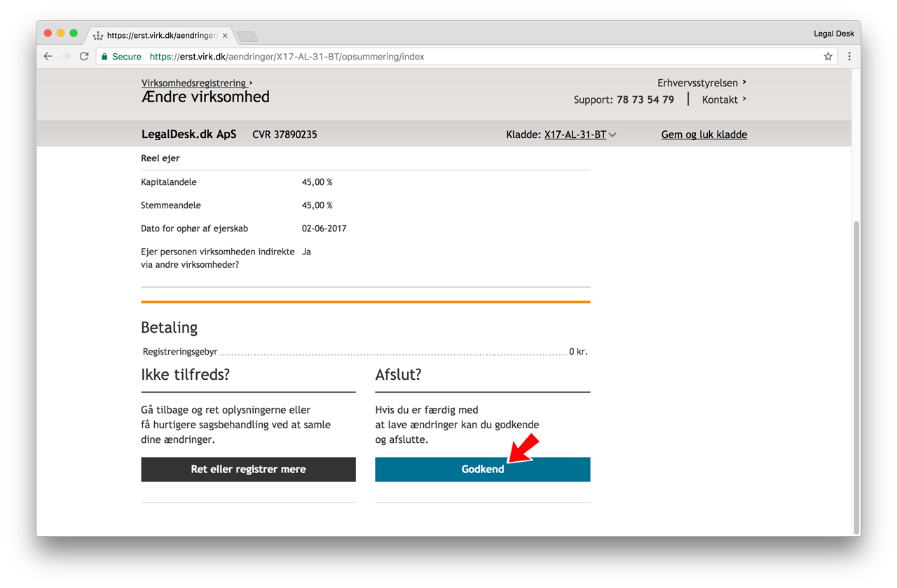
Task: Click Legal Desk profile label
Action: (x=833, y=34)
